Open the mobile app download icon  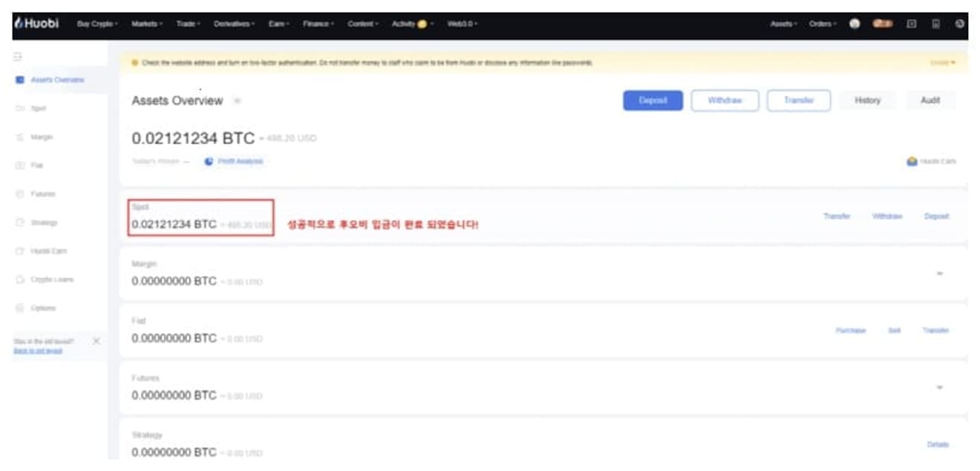[935, 24]
